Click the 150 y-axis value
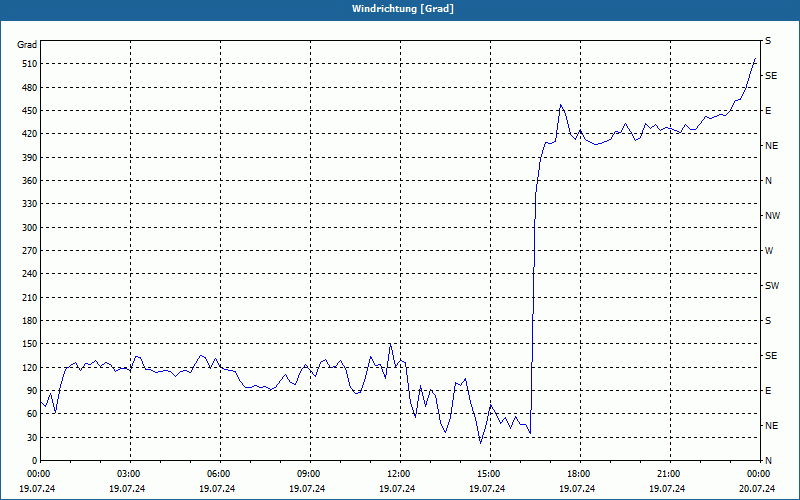Viewport: 800px width, 500px height. click(x=30, y=344)
